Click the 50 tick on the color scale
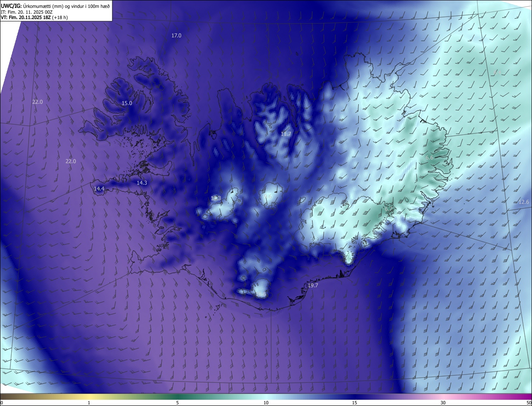 pos(529,403)
